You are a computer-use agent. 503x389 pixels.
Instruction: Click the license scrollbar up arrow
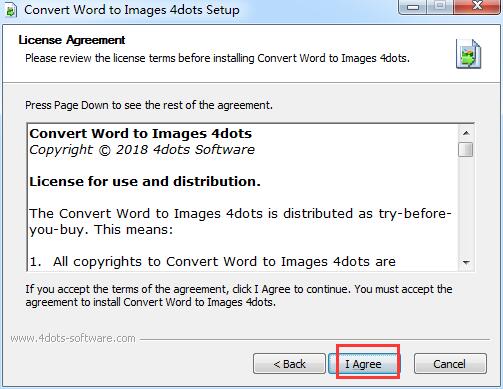coord(466,133)
